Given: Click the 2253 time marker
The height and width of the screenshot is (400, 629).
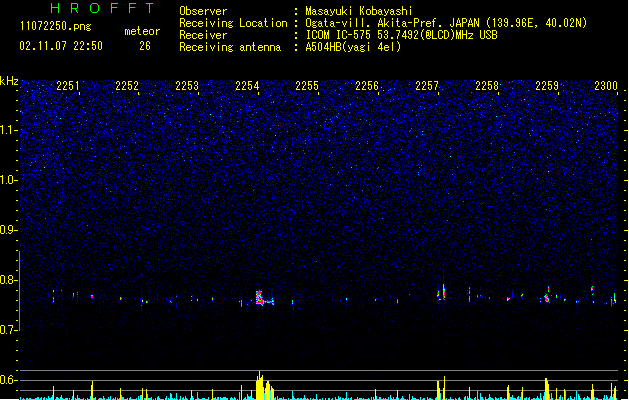Looking at the screenshot, I should [x=187, y=86].
